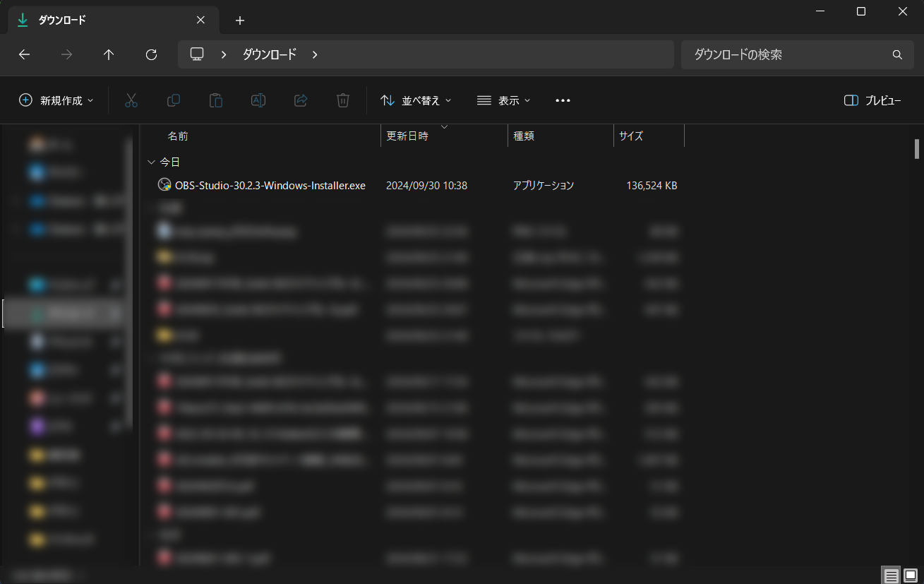Click the date 2024/09/30 10:38

pyautogui.click(x=427, y=185)
